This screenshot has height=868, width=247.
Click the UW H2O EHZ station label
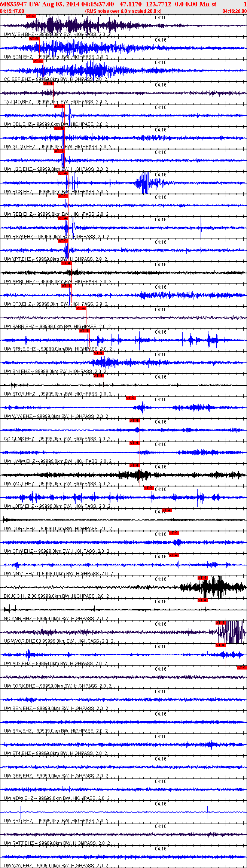point(56,169)
